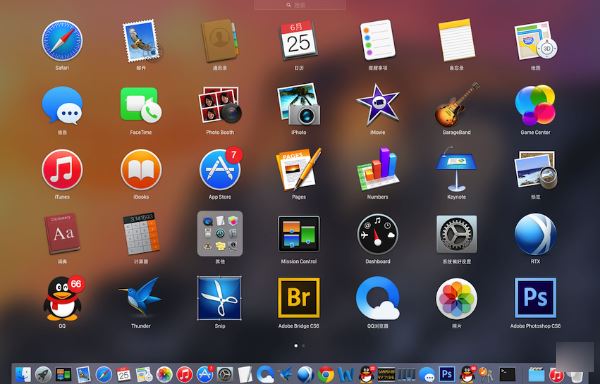Open GarageBand guitar icon
Image resolution: width=600 pixels, height=384 pixels.
457,104
